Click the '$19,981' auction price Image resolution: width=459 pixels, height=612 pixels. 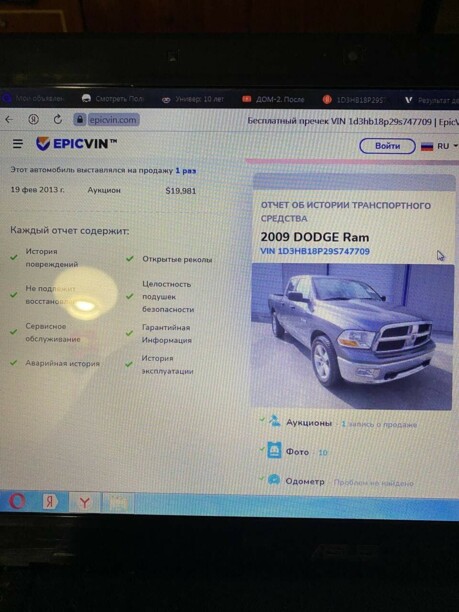pos(181,191)
